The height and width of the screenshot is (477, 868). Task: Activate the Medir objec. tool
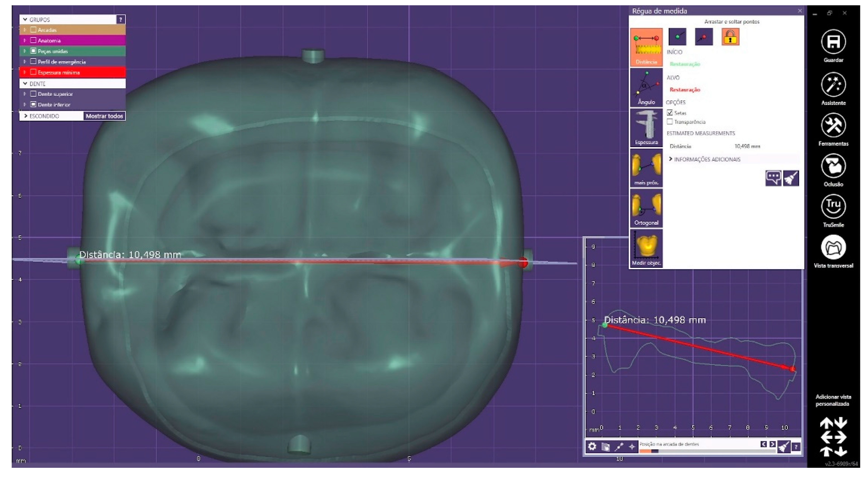pos(646,249)
